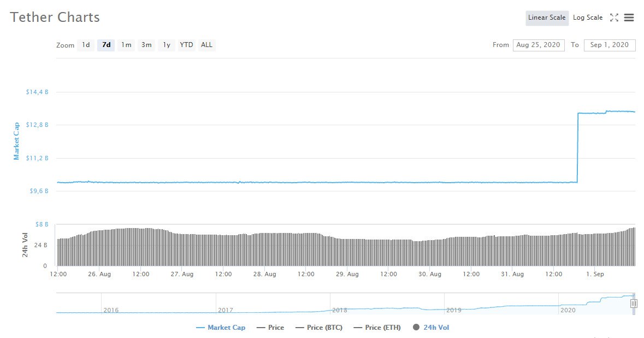Screen dimensions: 644x338
Task: Toggle Market Cap series in legend
Action: pyautogui.click(x=221, y=328)
